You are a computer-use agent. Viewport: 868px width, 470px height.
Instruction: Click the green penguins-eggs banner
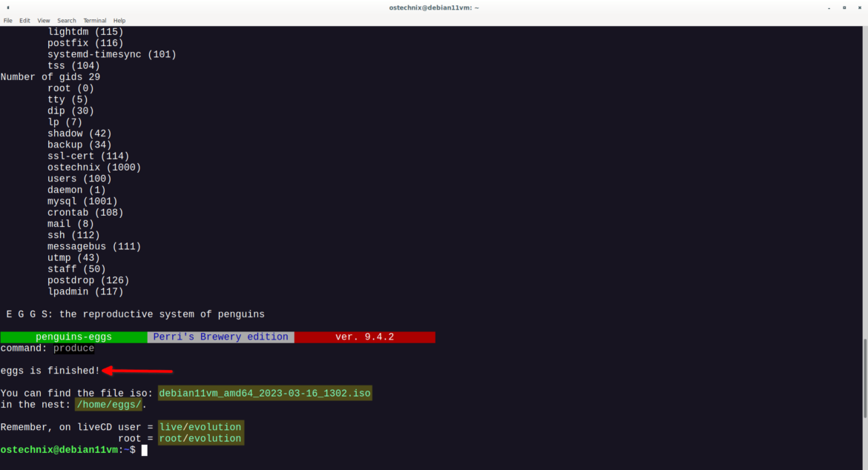coord(73,336)
